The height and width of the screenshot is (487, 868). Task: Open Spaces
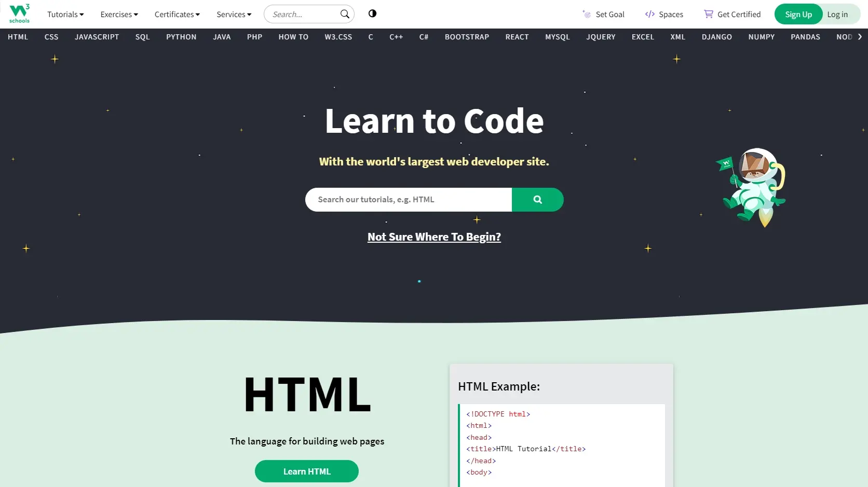pos(664,15)
